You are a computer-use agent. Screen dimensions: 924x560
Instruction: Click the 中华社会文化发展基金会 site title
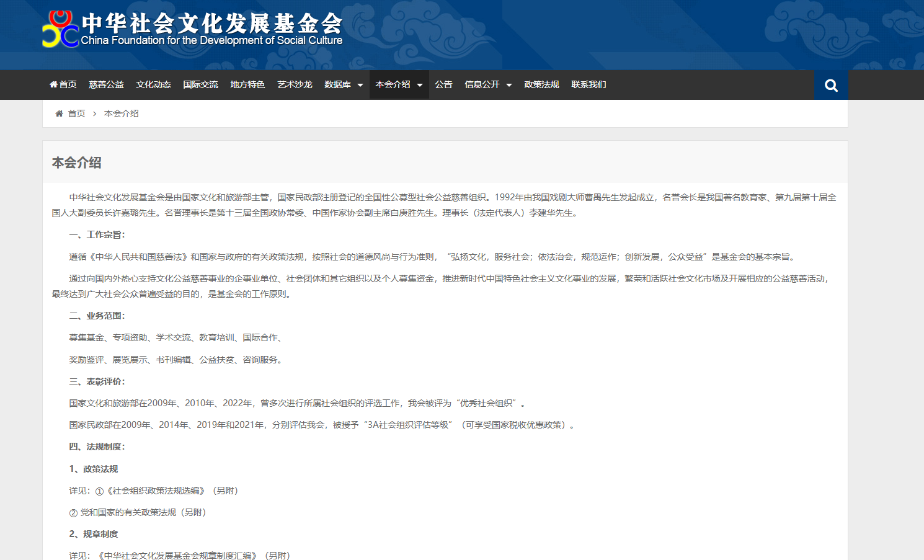[x=211, y=23]
